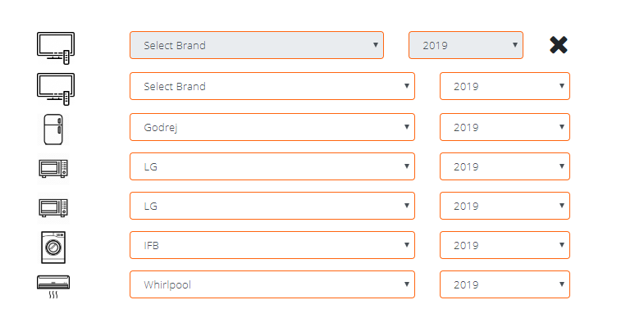Click the refrigerator icon
Image resolution: width=644 pixels, height=309 pixels.
coord(53,130)
